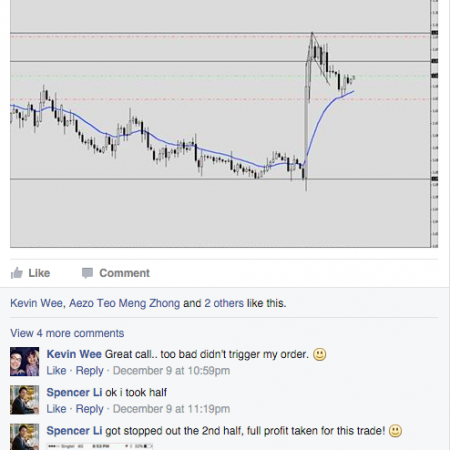Open Kevin Wee's profile from likes list
Screen dimensions: 450x450
tap(36, 303)
